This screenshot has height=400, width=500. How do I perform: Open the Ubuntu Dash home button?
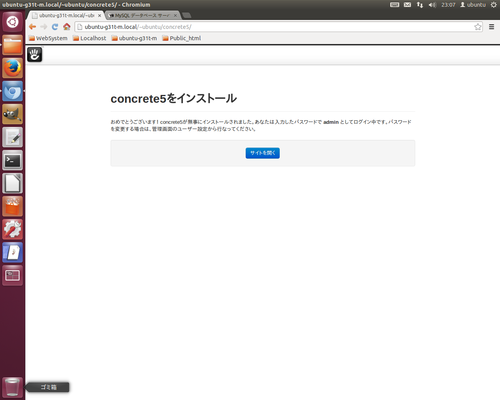pyautogui.click(x=13, y=22)
